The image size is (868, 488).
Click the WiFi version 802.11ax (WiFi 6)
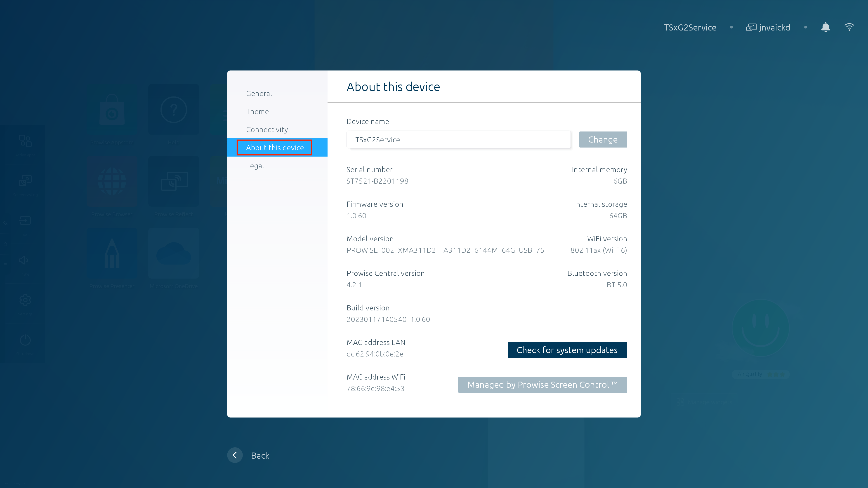(599, 250)
